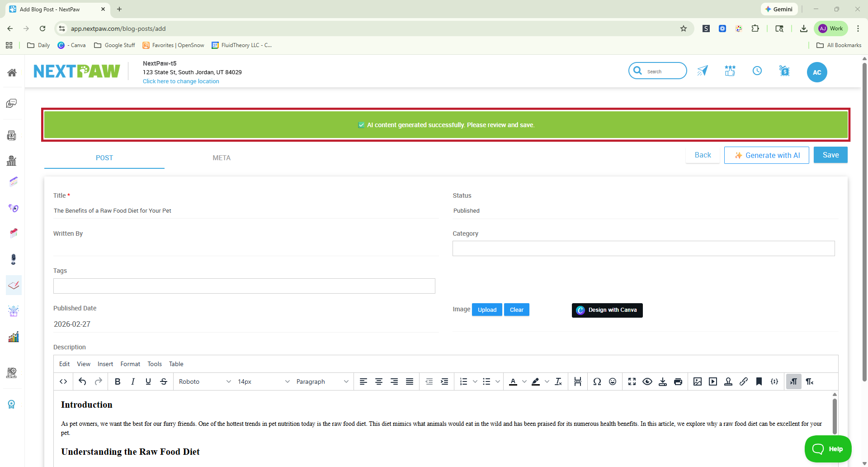Select the megaphone marketing icon in the sidebar
This screenshot has height=467, width=868.
(x=13, y=208)
